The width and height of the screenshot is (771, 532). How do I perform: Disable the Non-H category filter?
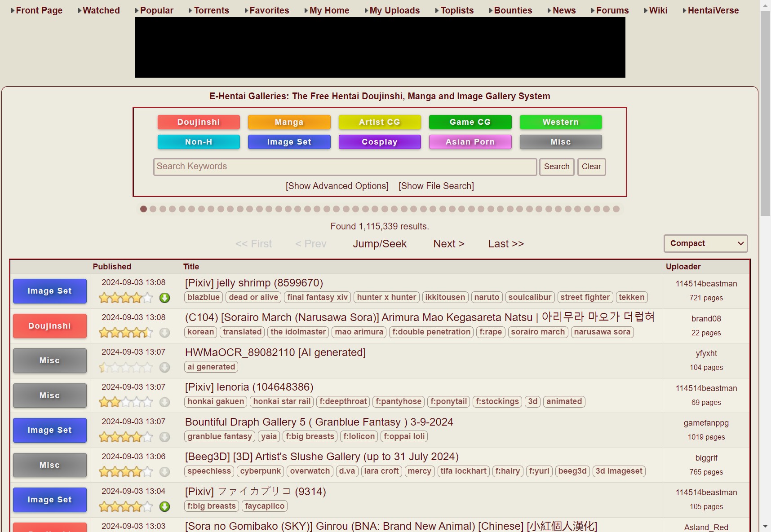pyautogui.click(x=199, y=142)
